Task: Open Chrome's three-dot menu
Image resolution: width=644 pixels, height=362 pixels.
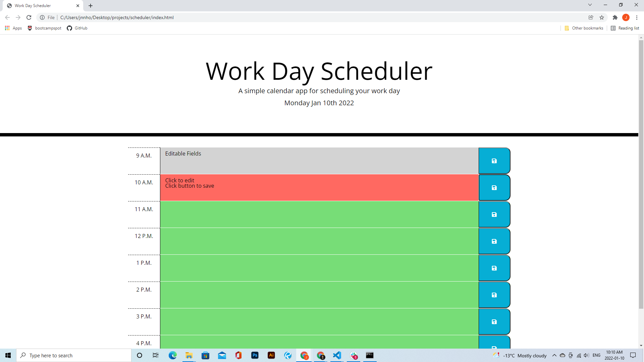Action: [x=637, y=17]
